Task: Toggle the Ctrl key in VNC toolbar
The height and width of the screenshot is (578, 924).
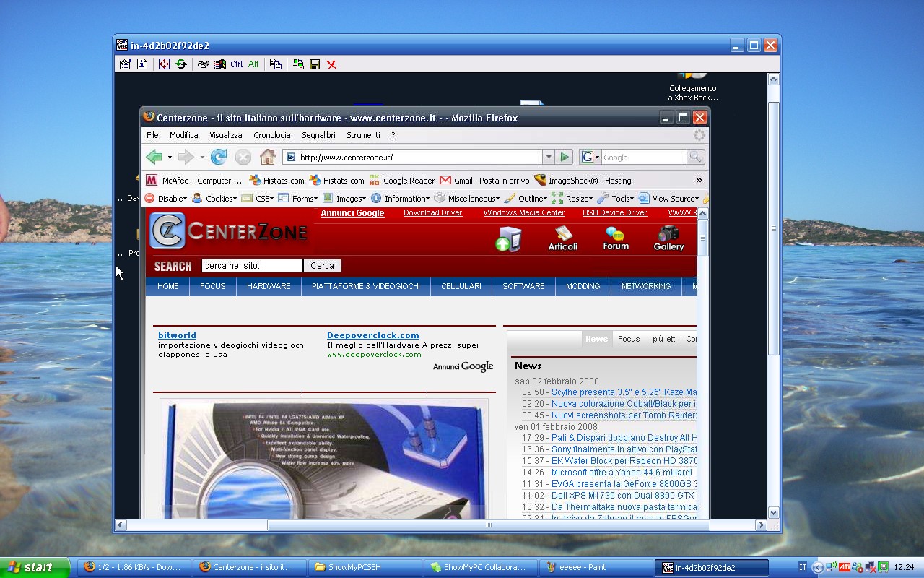Action: [x=237, y=64]
